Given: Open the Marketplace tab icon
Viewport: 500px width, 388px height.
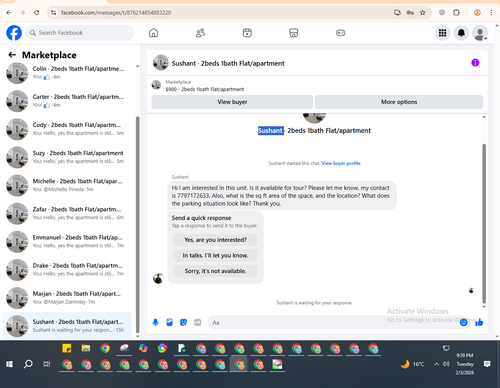Looking at the screenshot, I should (294, 33).
